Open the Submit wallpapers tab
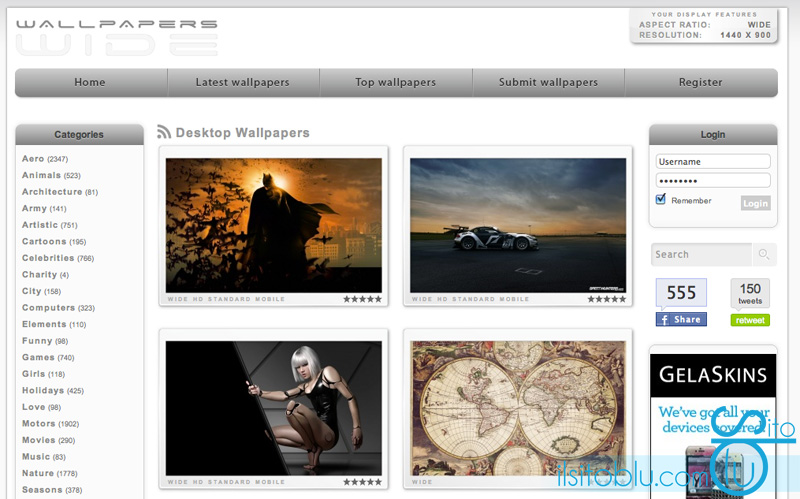Screen dimensions: 800x499 [548, 82]
